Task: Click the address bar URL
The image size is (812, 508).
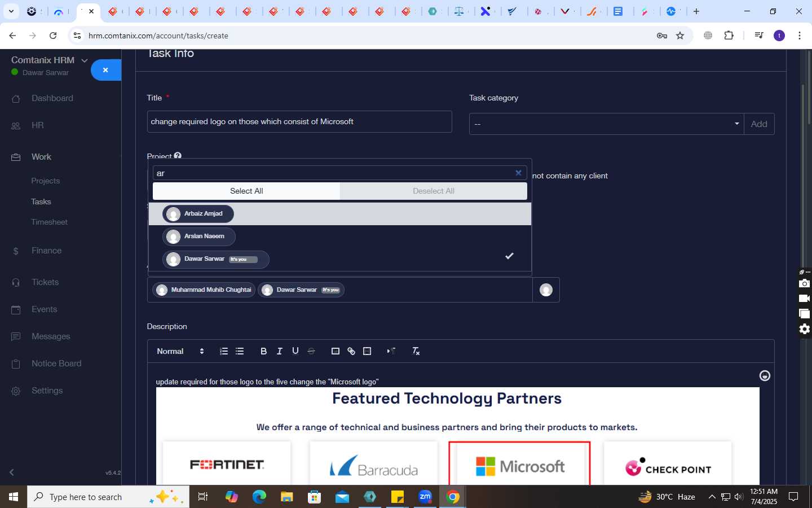Action: point(158,36)
